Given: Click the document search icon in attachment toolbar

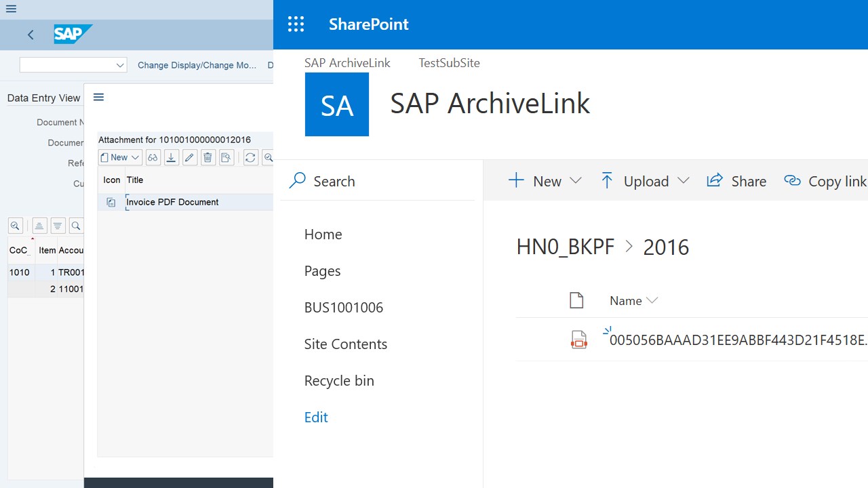Looking at the screenshot, I should tap(226, 157).
